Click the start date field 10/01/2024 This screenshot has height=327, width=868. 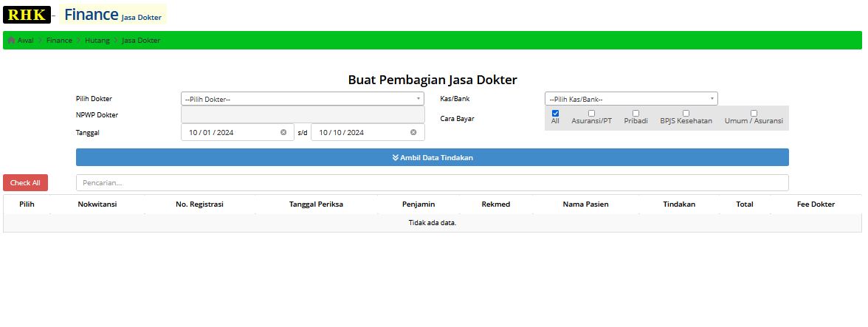click(238, 132)
